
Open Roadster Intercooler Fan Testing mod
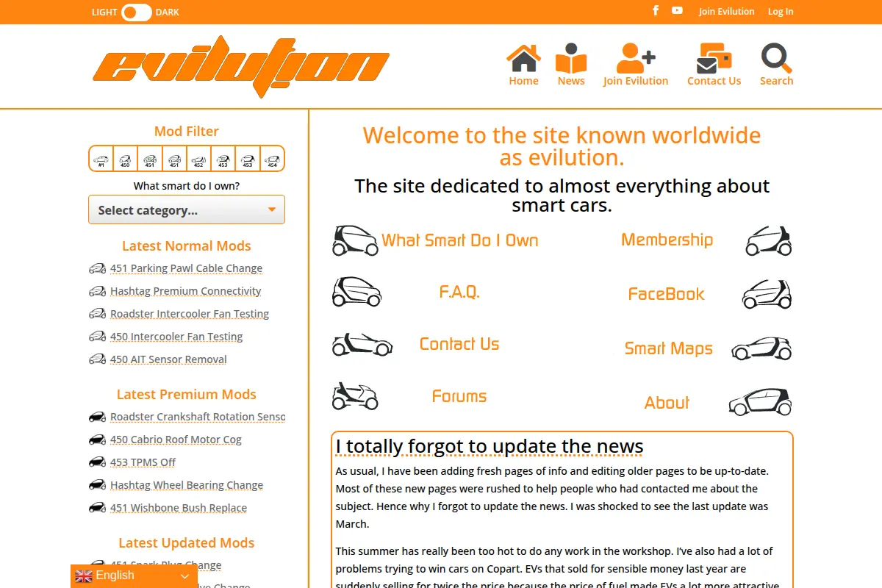click(190, 314)
